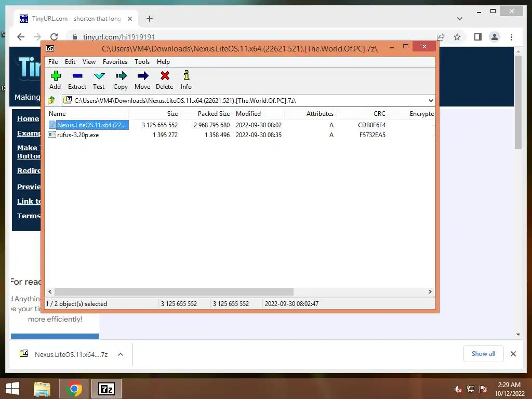Click CRC value F5732EA5

(372, 135)
